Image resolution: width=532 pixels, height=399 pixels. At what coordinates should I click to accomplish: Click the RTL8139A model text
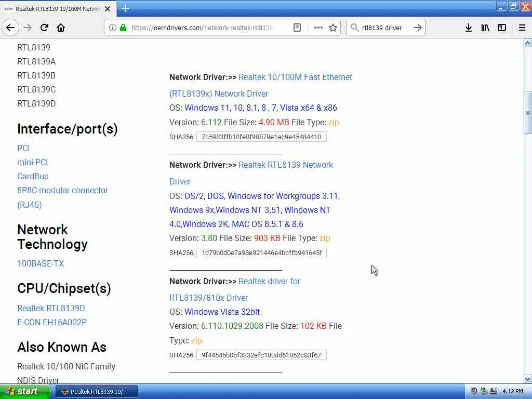click(36, 61)
